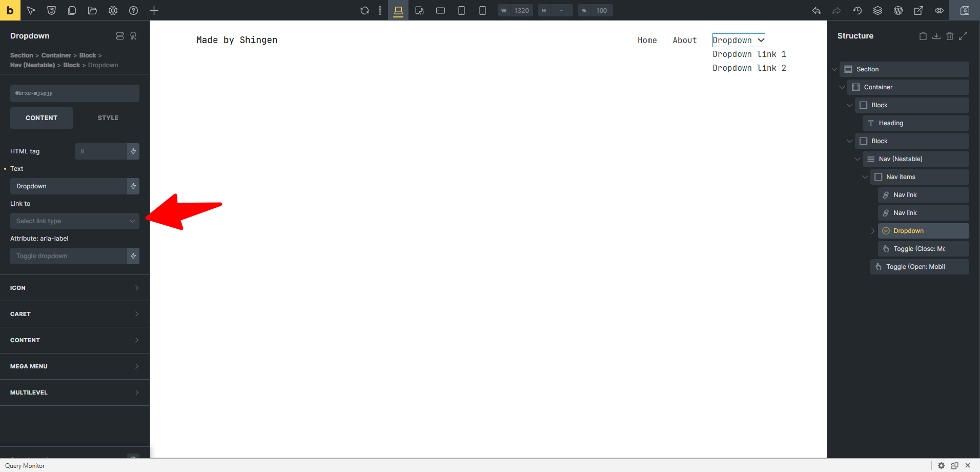Screen dimensions: 980x472
Task: Expand the MEGA MENU settings group
Action: point(75,366)
